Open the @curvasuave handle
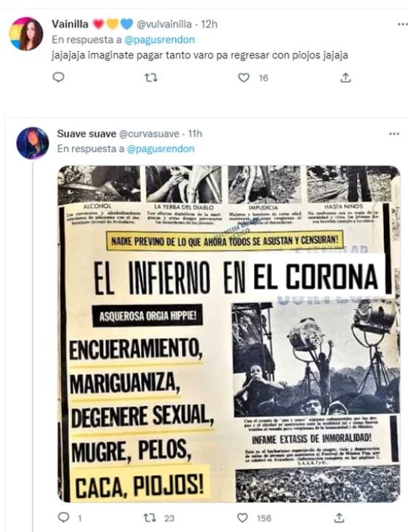This screenshot has width=408, height=532. pos(149,134)
